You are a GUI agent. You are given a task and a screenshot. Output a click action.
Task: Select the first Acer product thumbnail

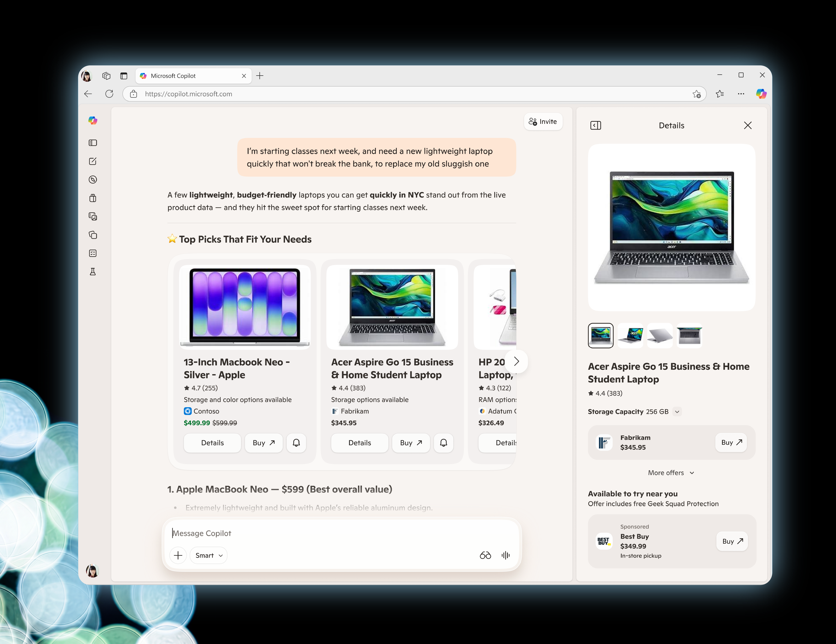pyautogui.click(x=601, y=335)
